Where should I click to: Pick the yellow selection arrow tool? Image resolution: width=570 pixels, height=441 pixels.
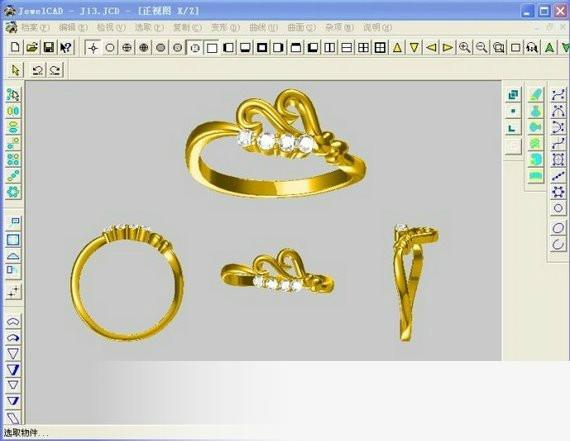point(15,70)
